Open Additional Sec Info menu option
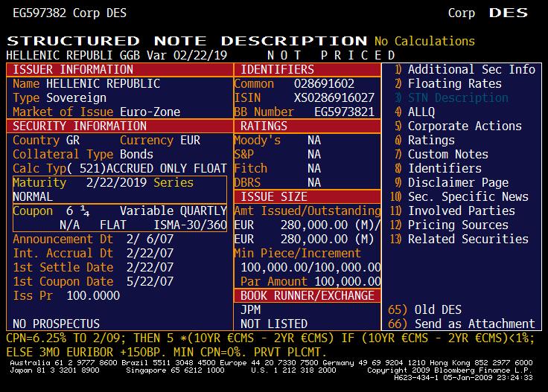 (465, 69)
